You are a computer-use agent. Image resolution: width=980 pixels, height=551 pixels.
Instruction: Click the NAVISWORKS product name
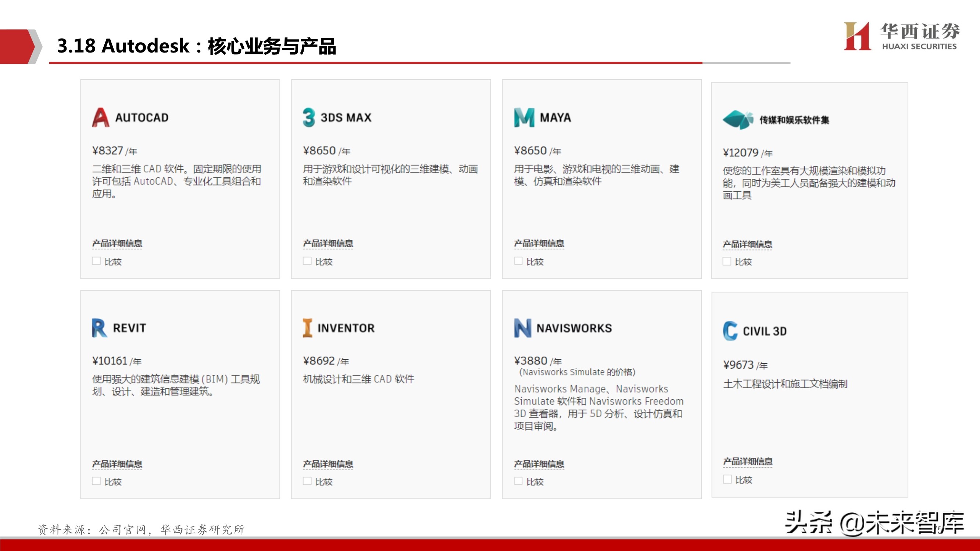pyautogui.click(x=574, y=328)
